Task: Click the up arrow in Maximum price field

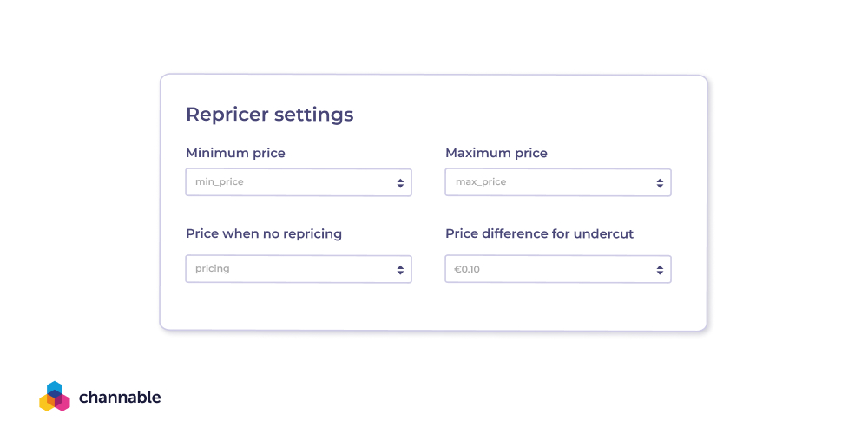Action: point(660,180)
